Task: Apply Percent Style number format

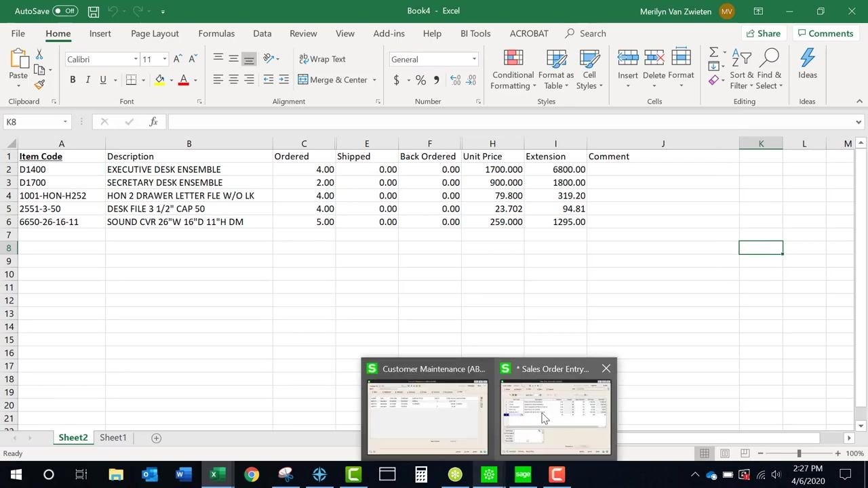Action: coord(420,80)
